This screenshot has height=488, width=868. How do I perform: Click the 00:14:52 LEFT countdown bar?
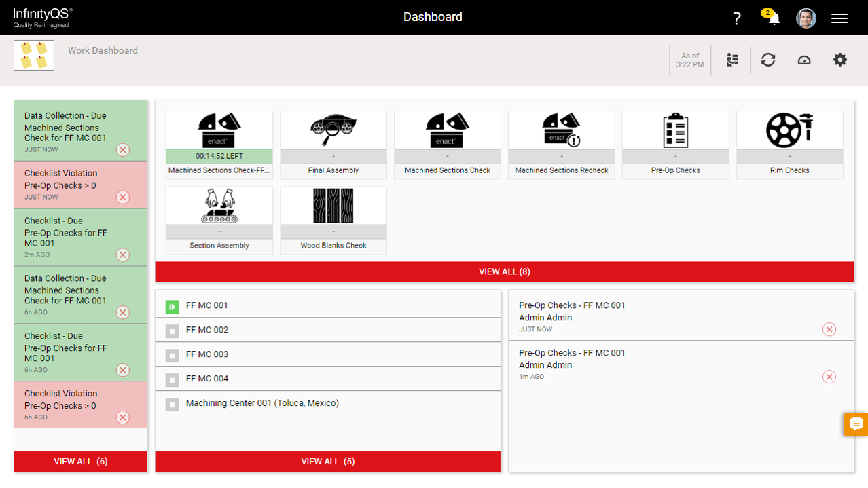point(219,156)
